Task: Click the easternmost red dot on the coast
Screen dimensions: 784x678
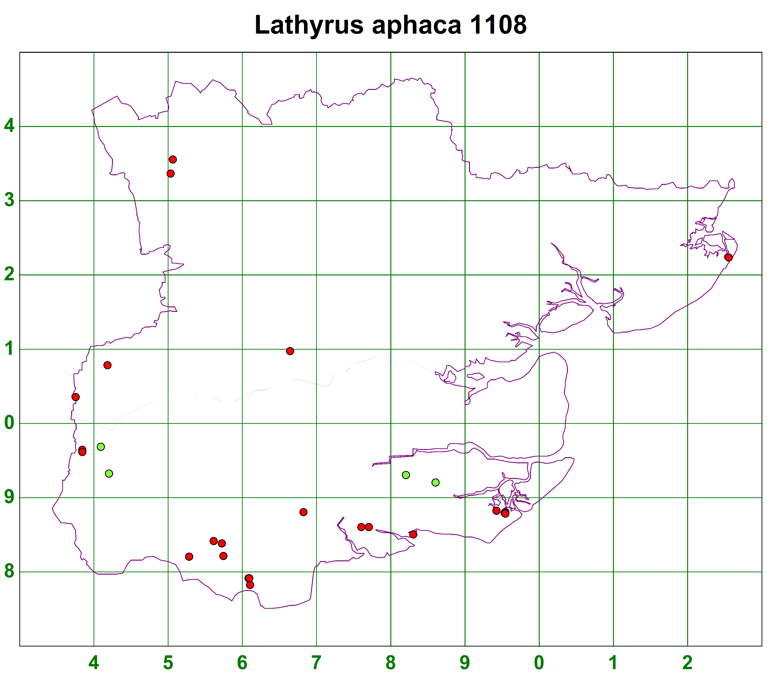Action: [728, 257]
